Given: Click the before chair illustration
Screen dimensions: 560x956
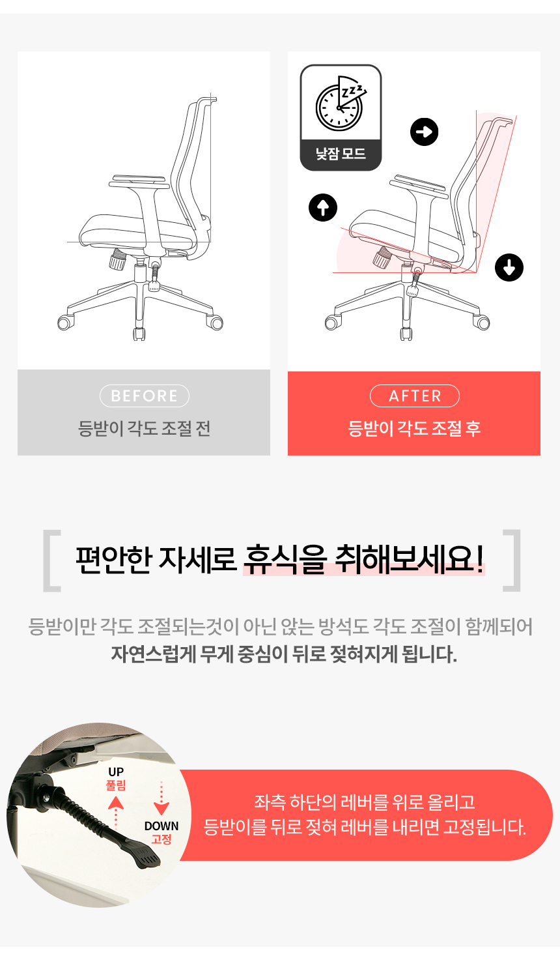Looking at the screenshot, I should coord(144,218).
